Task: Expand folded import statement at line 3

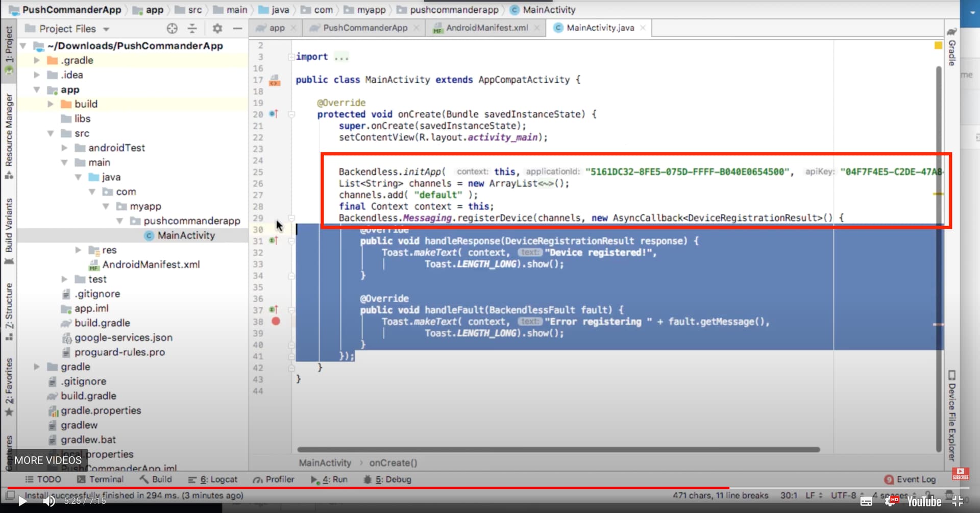Action: [x=291, y=57]
